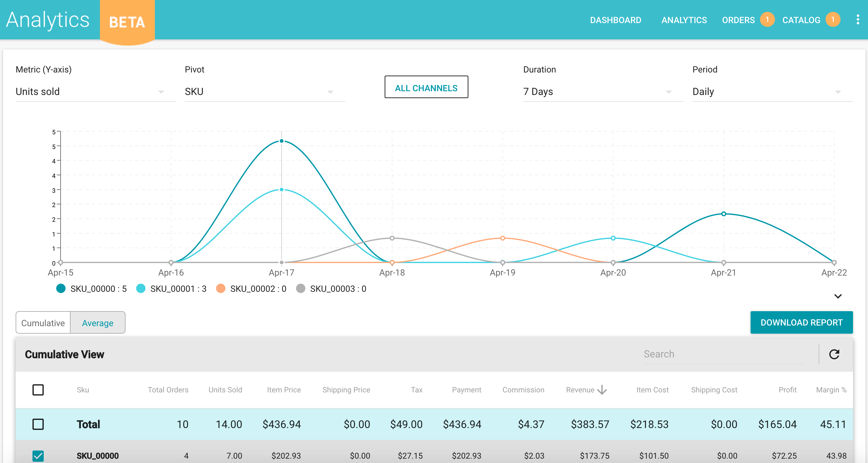This screenshot has height=463, width=868.
Task: Check the Total row checkbox
Action: tap(38, 424)
